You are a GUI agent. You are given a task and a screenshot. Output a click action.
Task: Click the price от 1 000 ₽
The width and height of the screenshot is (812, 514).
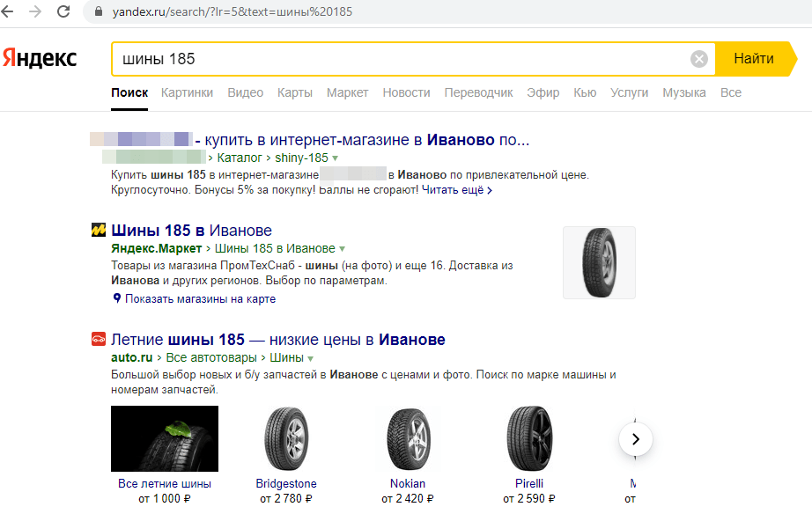(165, 498)
